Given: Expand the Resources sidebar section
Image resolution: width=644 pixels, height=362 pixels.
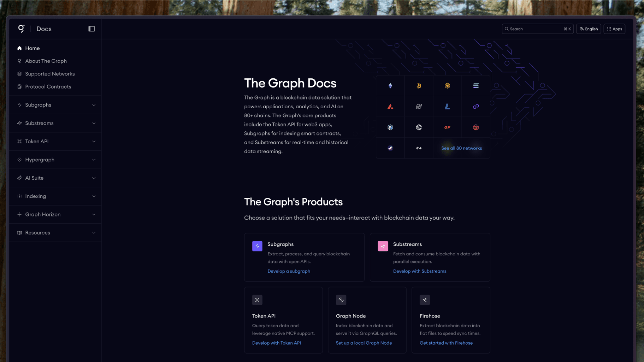Looking at the screenshot, I should click(x=55, y=233).
